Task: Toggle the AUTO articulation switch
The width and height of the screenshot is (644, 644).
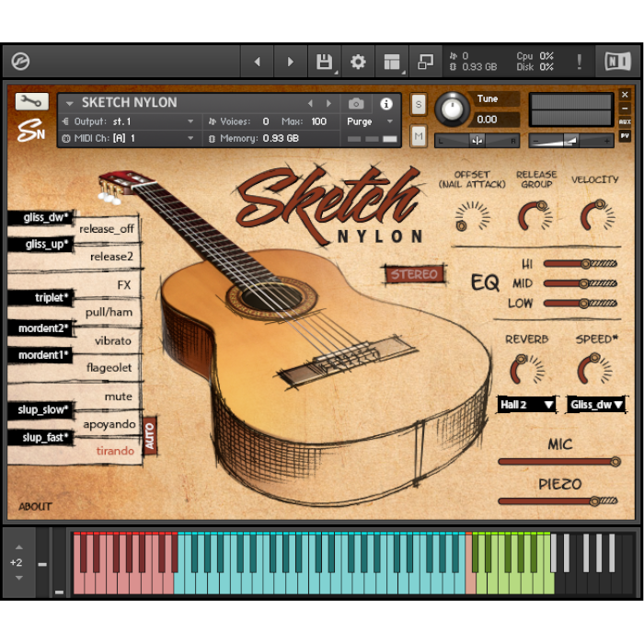Action: (x=150, y=436)
